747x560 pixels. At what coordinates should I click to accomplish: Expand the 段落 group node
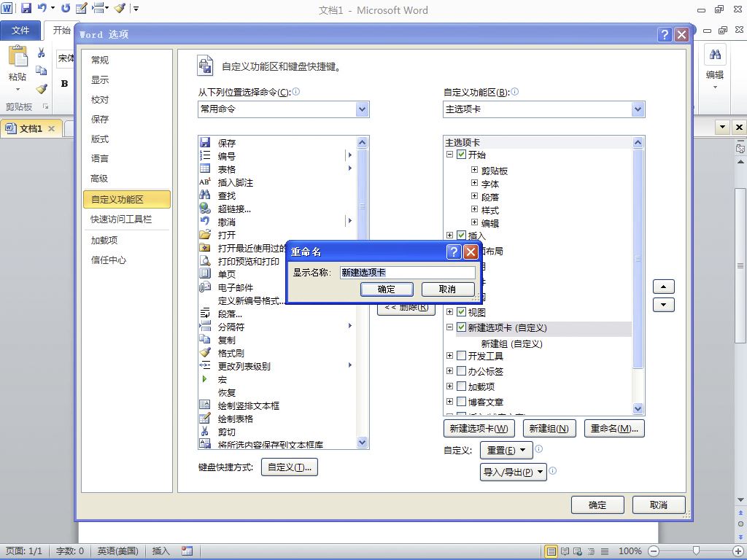tap(474, 195)
